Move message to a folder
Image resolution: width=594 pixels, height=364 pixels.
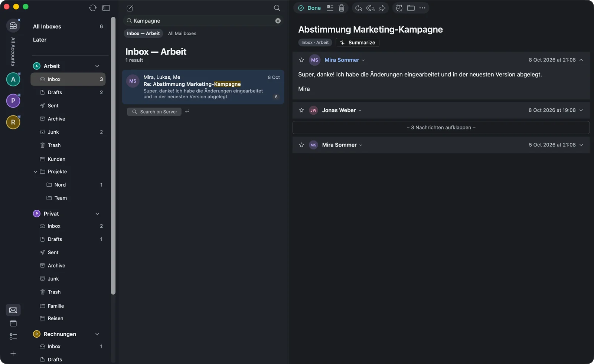411,8
